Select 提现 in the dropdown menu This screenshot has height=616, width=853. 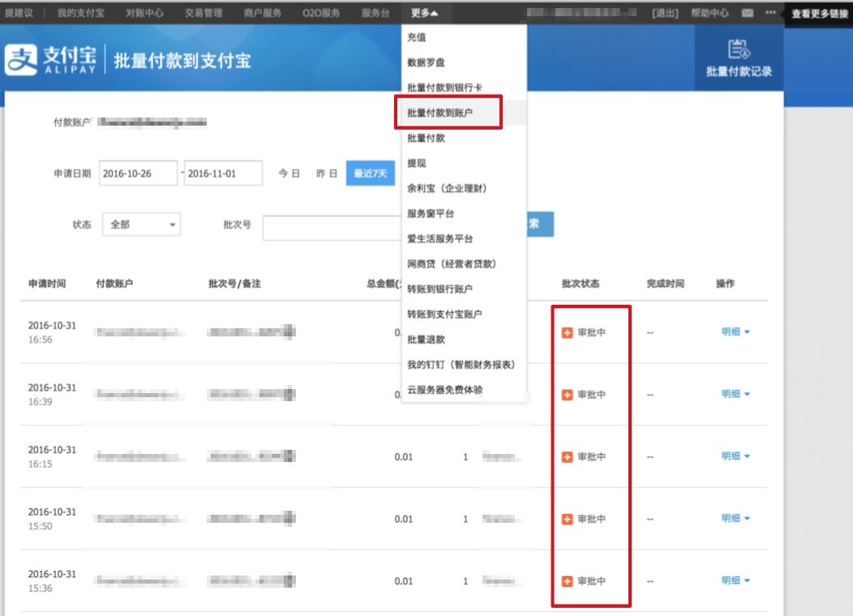tap(417, 164)
